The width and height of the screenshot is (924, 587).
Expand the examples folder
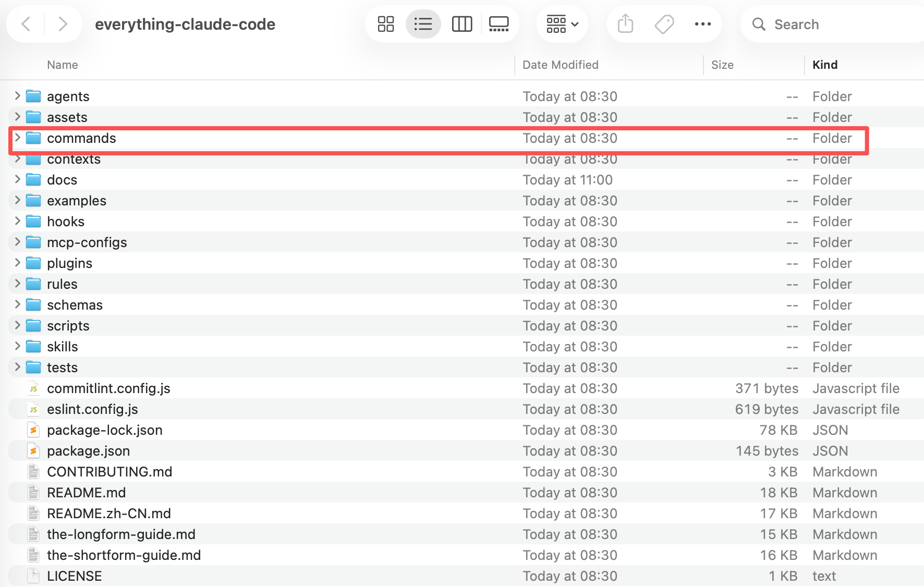17,200
